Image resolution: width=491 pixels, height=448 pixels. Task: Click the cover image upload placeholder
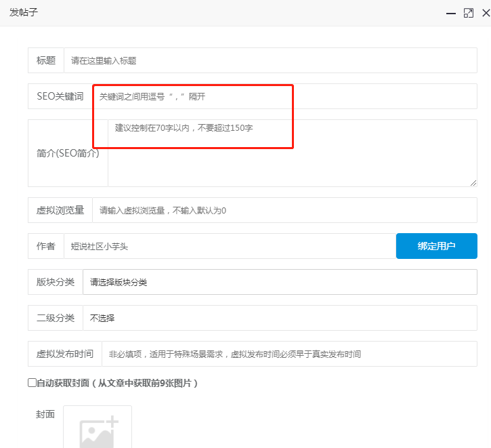click(x=98, y=427)
